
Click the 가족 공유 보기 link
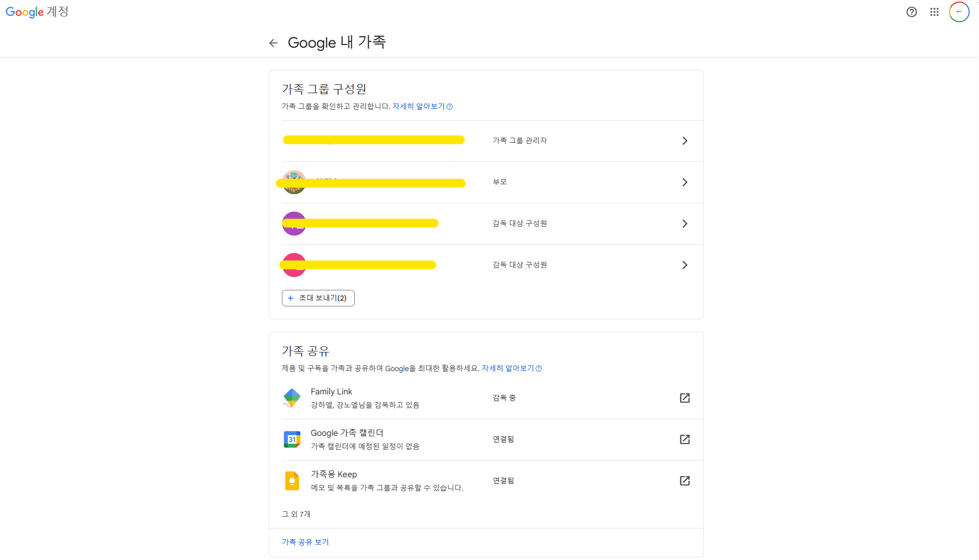point(305,542)
